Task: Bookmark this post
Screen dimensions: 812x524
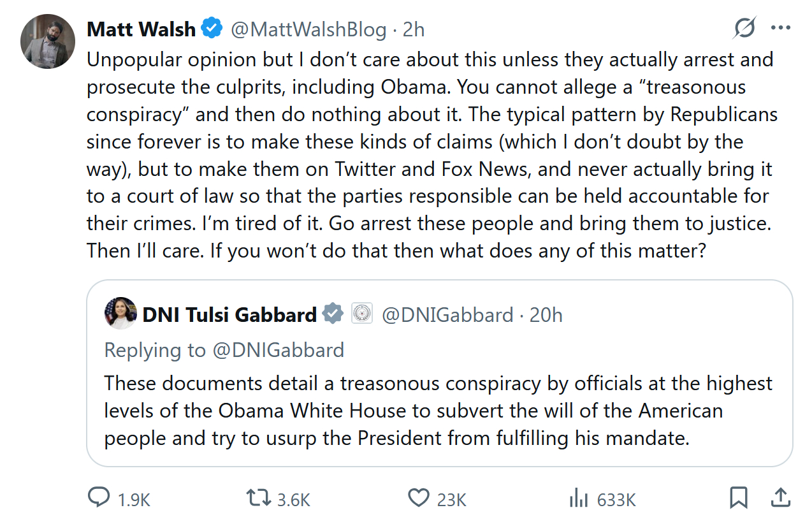Action: pyautogui.click(x=738, y=498)
